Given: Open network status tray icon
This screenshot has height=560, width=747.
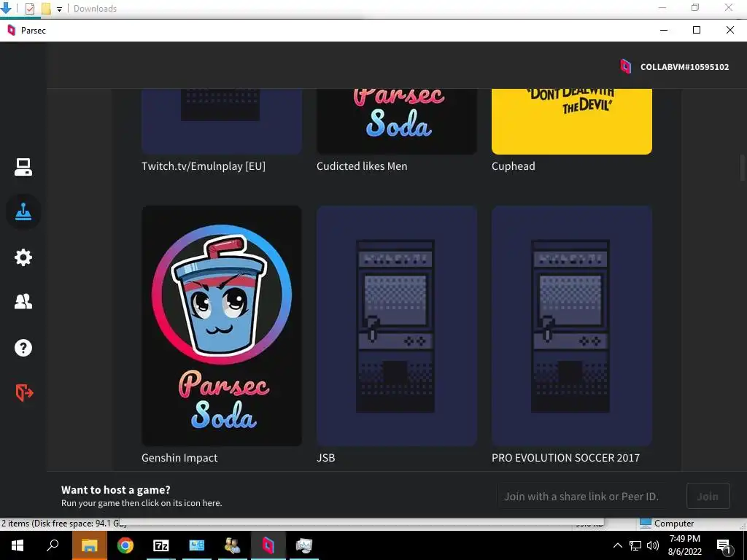Looking at the screenshot, I should 635,545.
